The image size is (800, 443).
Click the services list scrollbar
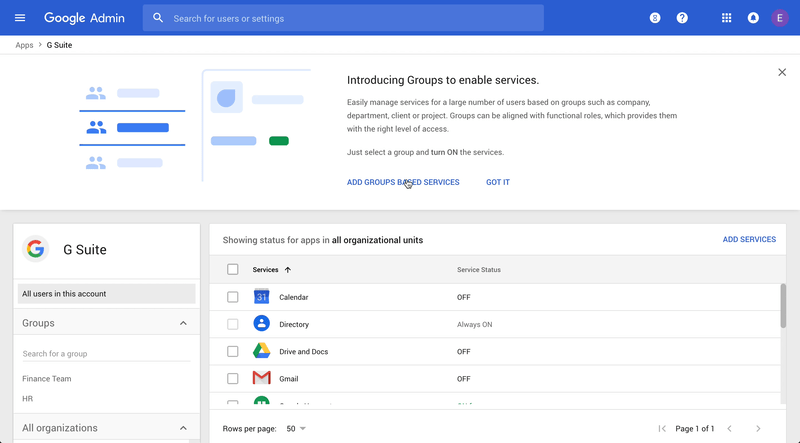pos(783,306)
